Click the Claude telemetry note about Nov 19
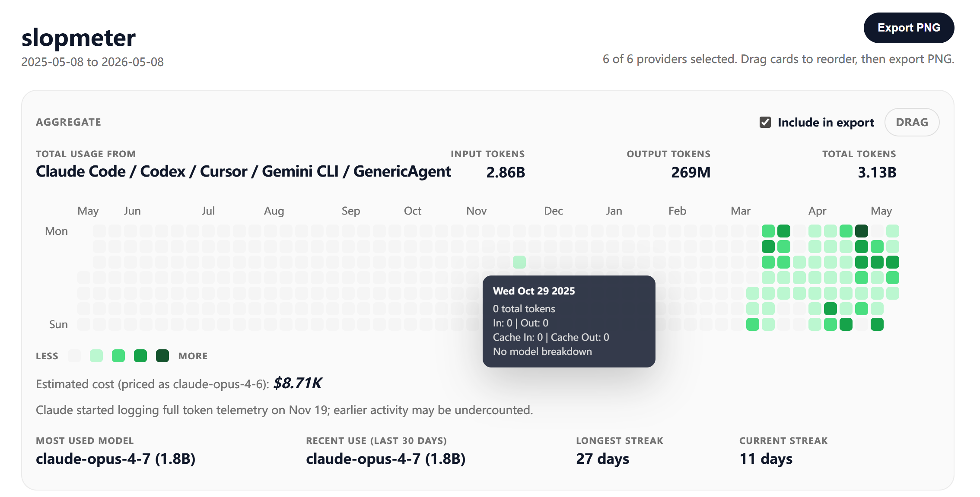980x497 pixels. pos(284,410)
